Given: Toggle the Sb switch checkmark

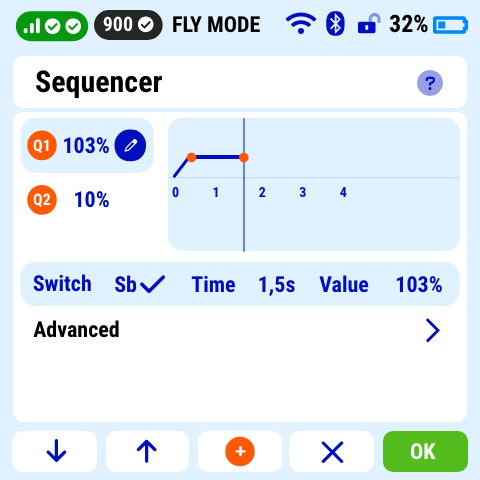Looking at the screenshot, I should pyautogui.click(x=152, y=284).
